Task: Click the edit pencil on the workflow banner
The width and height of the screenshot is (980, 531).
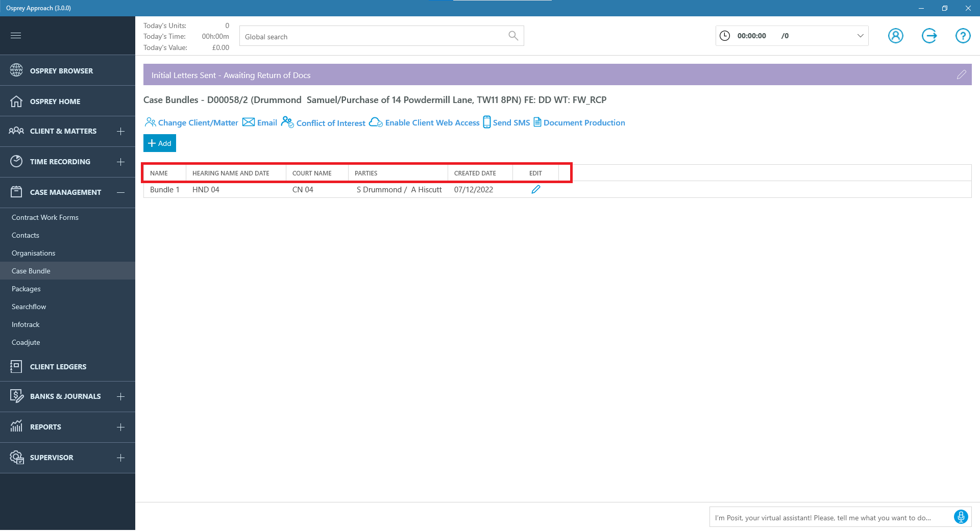Action: pos(962,74)
